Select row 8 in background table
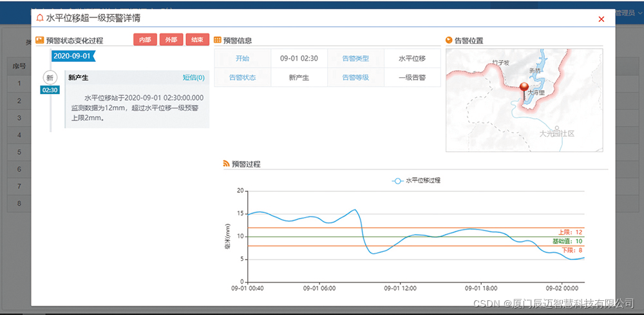Viewport: 644px width, 315px height. [19, 204]
